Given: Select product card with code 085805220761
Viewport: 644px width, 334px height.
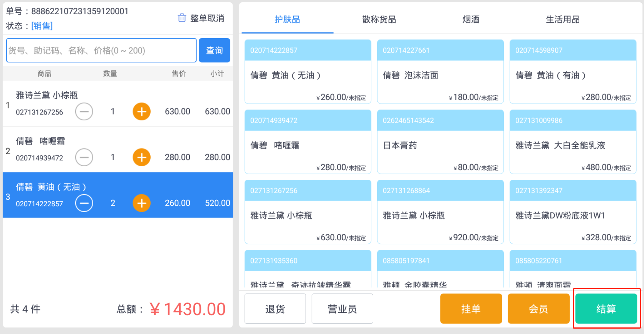Looking at the screenshot, I should [x=573, y=269].
